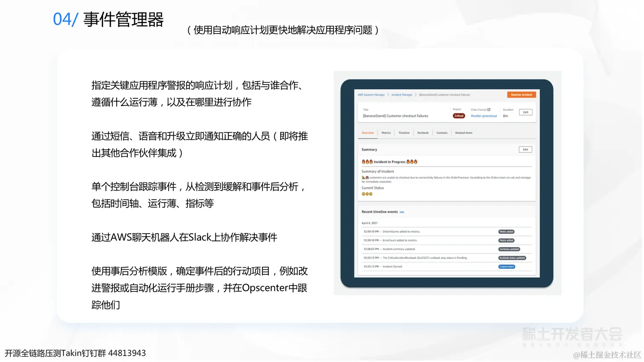Switch to the Contacts tab

[x=442, y=133]
